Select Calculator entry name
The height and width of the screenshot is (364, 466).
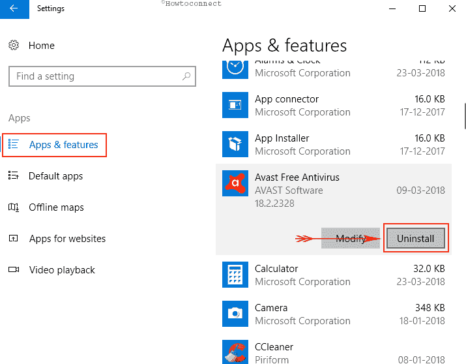click(x=276, y=269)
